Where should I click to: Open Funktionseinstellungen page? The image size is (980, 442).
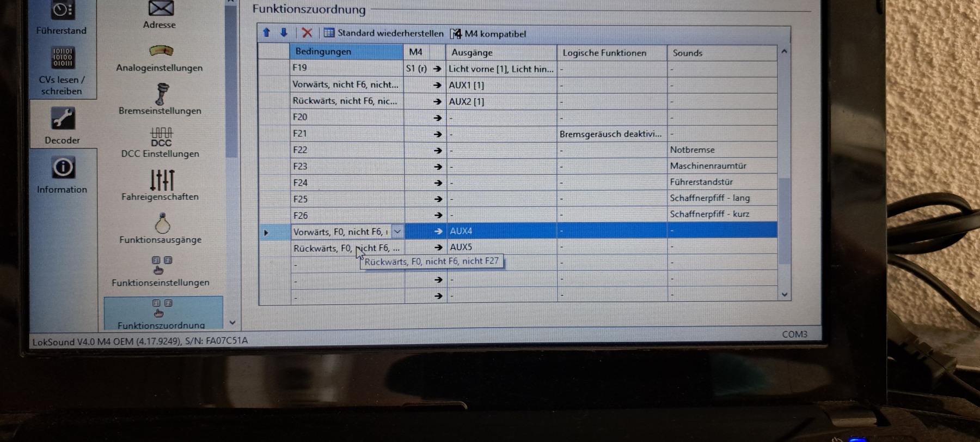tap(161, 271)
